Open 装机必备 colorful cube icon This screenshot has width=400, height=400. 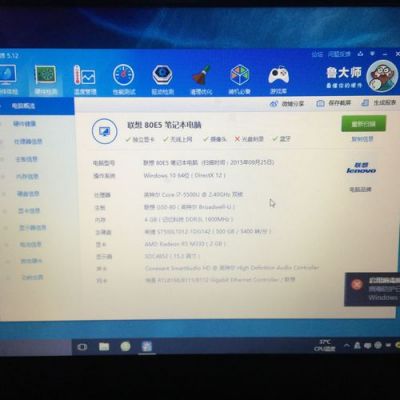tap(240, 75)
